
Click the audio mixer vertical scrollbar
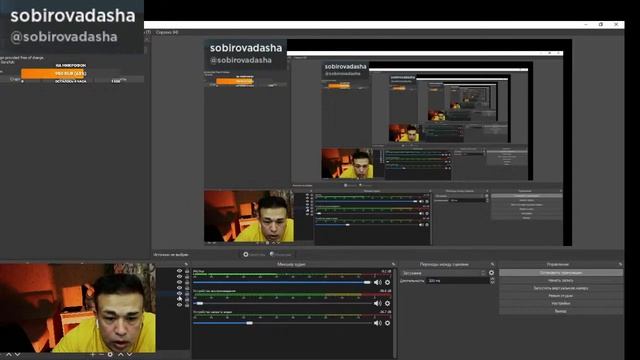click(x=394, y=312)
